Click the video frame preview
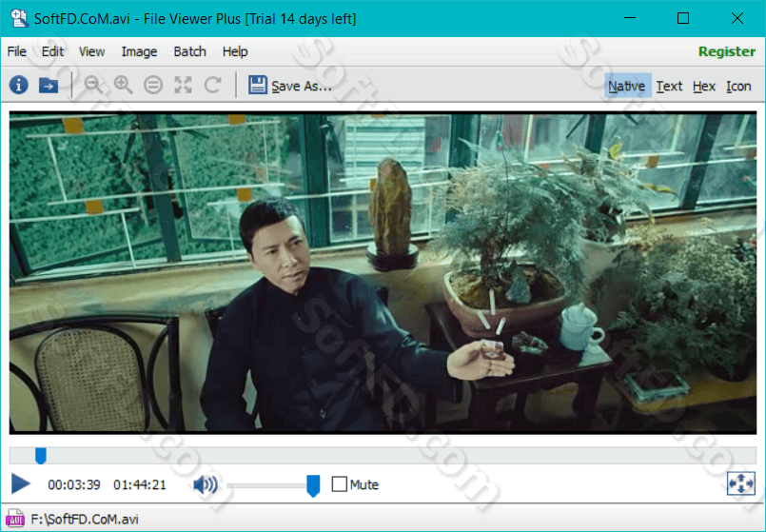 [383, 272]
